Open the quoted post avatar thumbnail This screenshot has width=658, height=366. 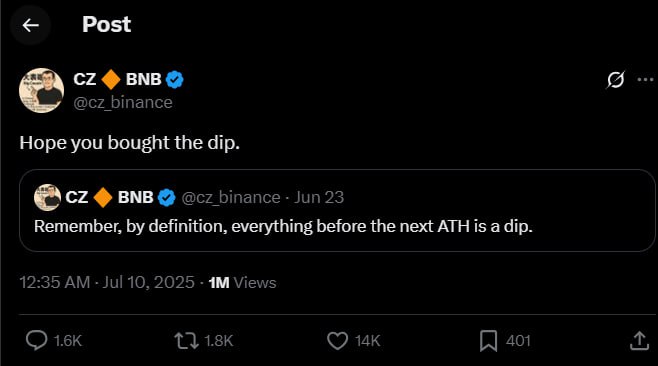coord(47,197)
